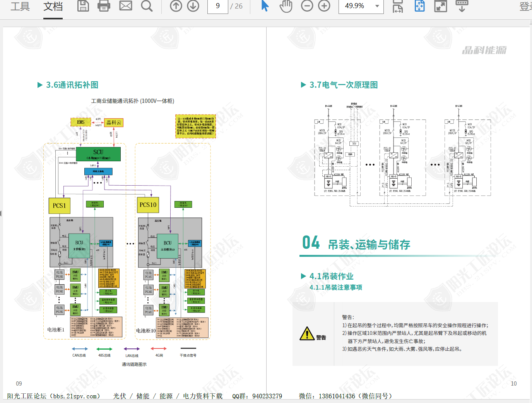Zoom out with the minus icon
The width and height of the screenshot is (532, 403).
[307, 6]
